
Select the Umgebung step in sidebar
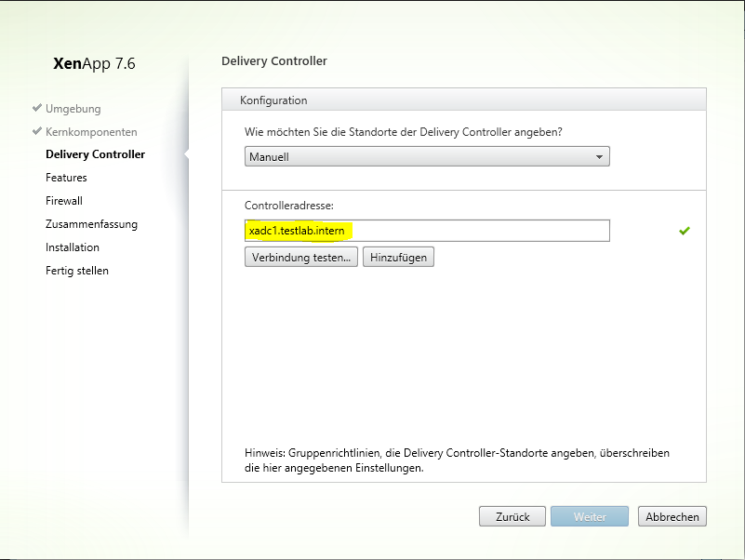click(73, 109)
